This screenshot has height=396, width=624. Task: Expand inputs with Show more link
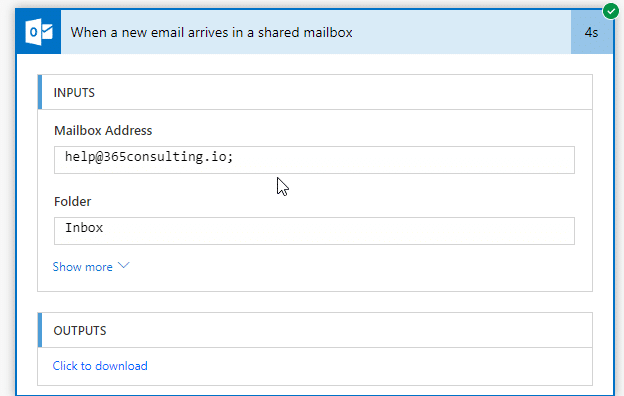pos(83,267)
